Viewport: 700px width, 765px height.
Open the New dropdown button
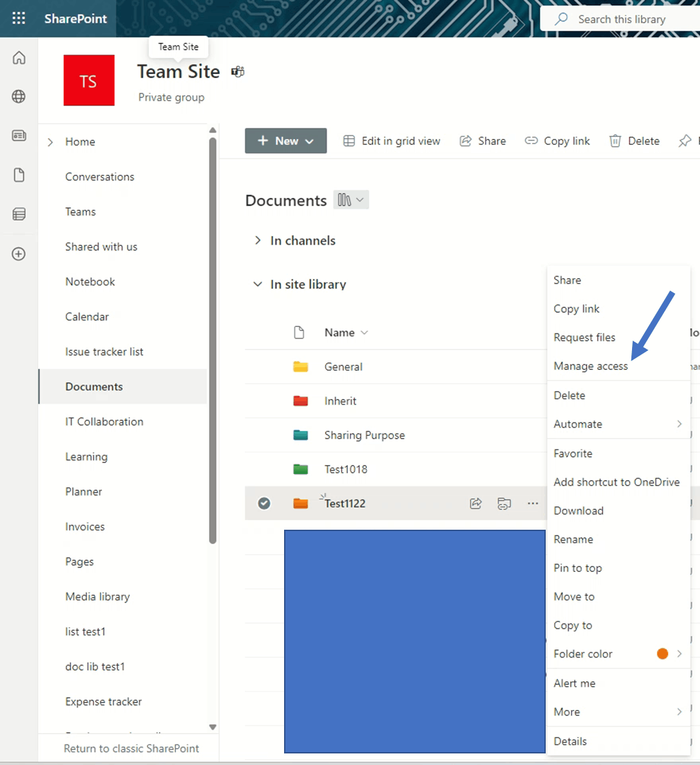tap(285, 141)
